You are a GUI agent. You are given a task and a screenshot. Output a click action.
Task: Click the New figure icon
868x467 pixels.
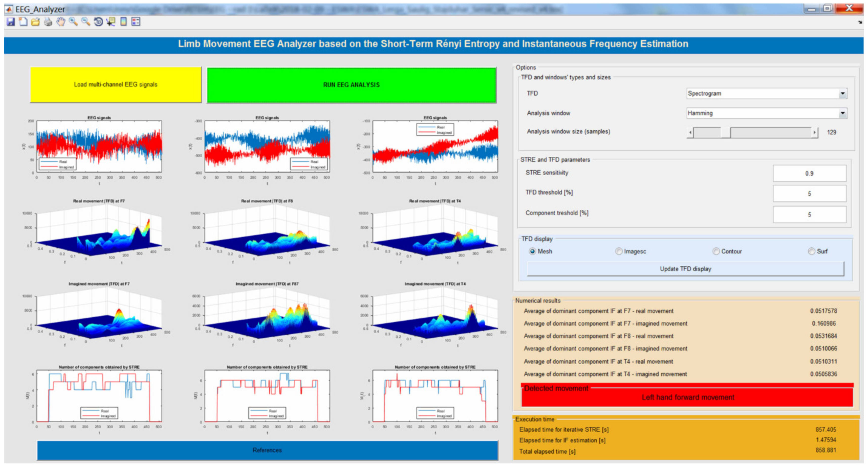click(x=23, y=22)
